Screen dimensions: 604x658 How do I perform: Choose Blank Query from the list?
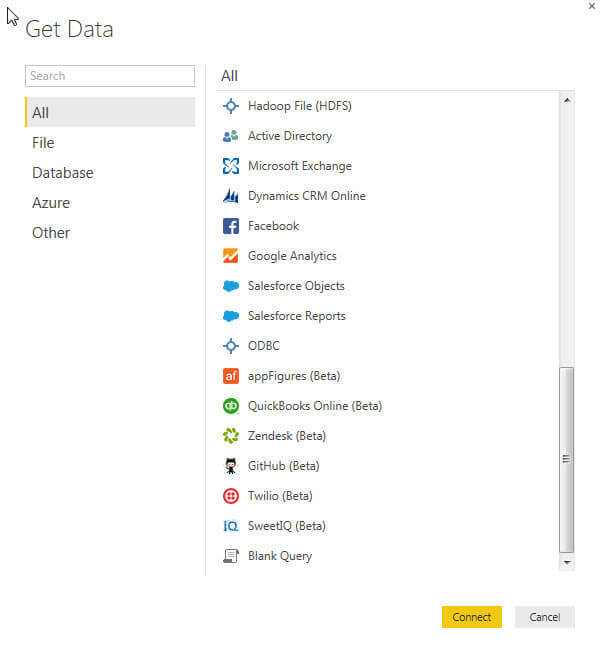pyautogui.click(x=280, y=556)
